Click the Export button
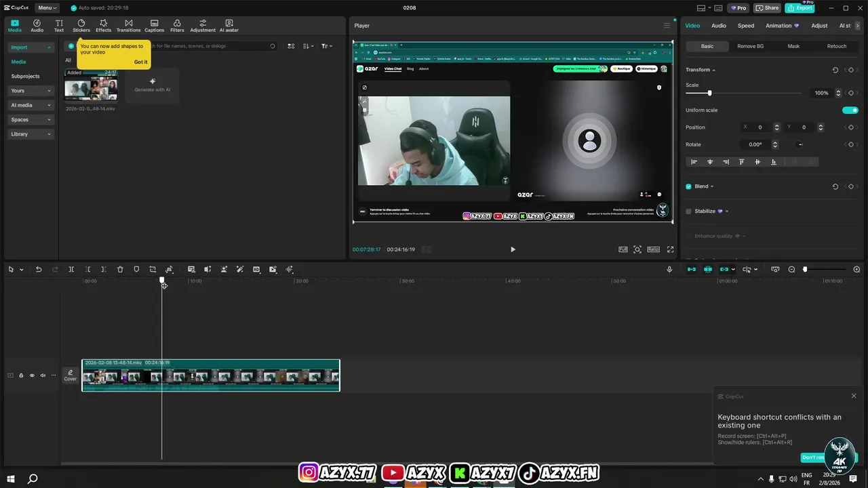The image size is (868, 488). (x=800, y=8)
